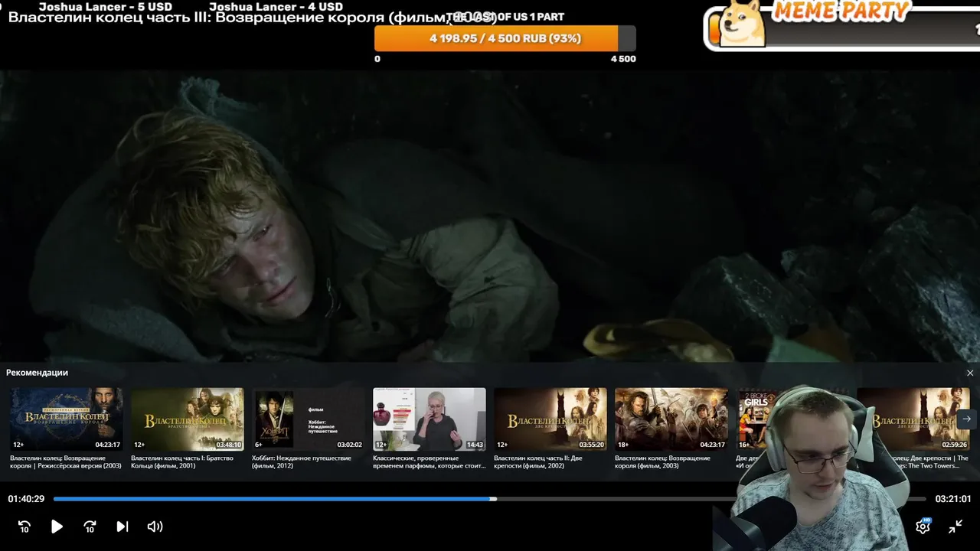The height and width of the screenshot is (551, 980).
Task: Rewind 10 seconds with the back icon
Action: (24, 527)
